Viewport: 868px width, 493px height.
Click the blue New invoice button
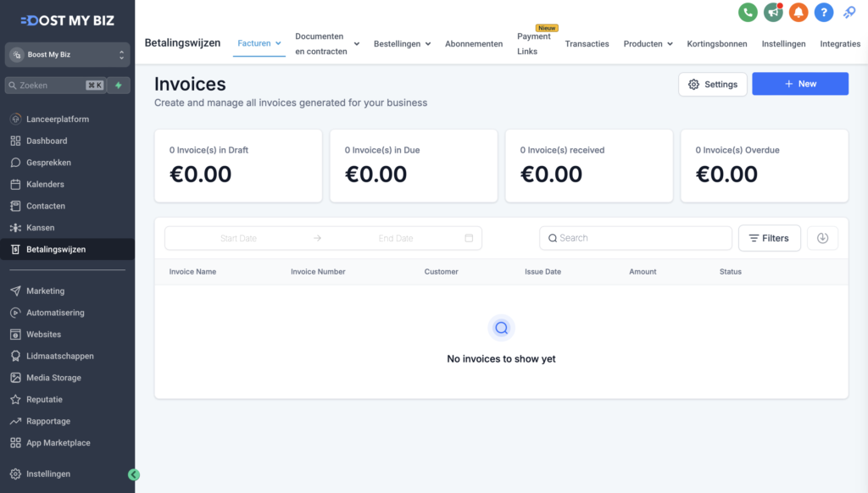799,84
